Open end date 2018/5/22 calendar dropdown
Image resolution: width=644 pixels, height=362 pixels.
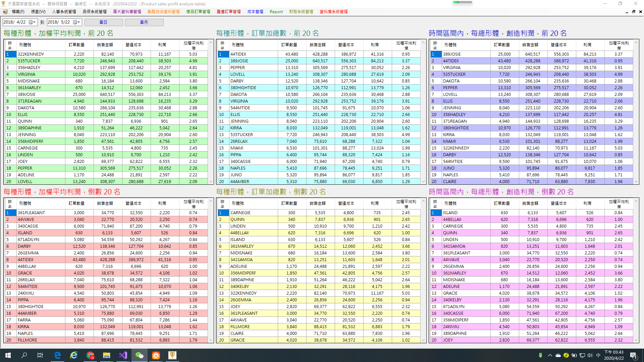[77, 22]
